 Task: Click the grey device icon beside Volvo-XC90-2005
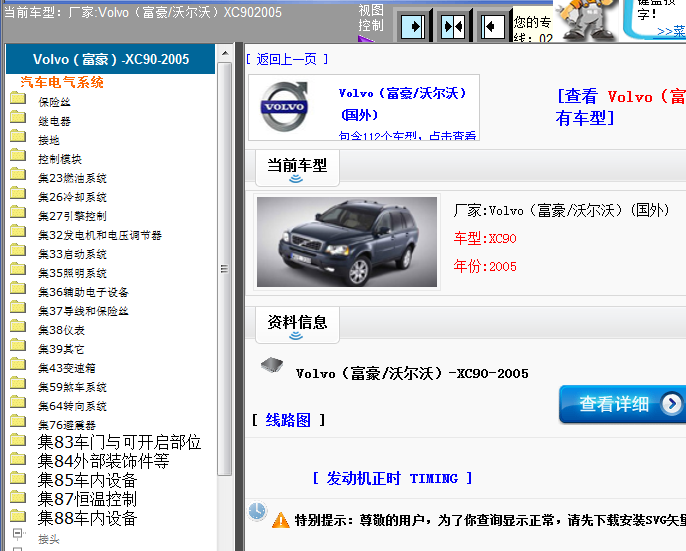pyautogui.click(x=272, y=365)
